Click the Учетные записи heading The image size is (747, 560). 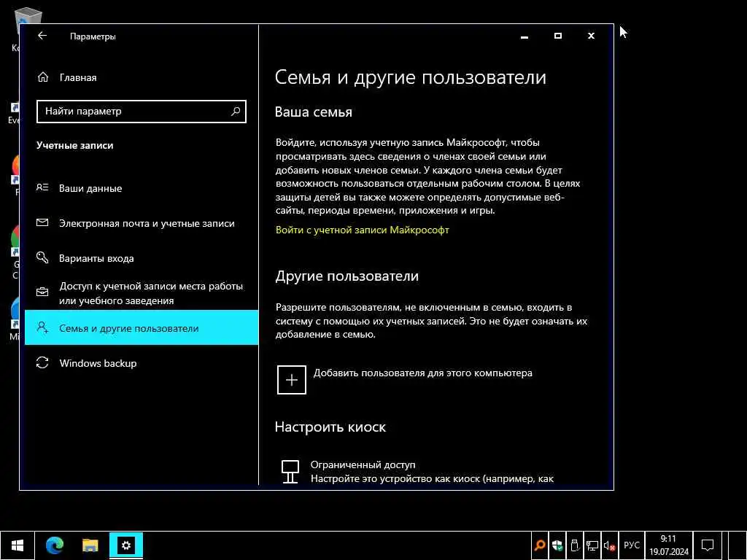coord(75,146)
